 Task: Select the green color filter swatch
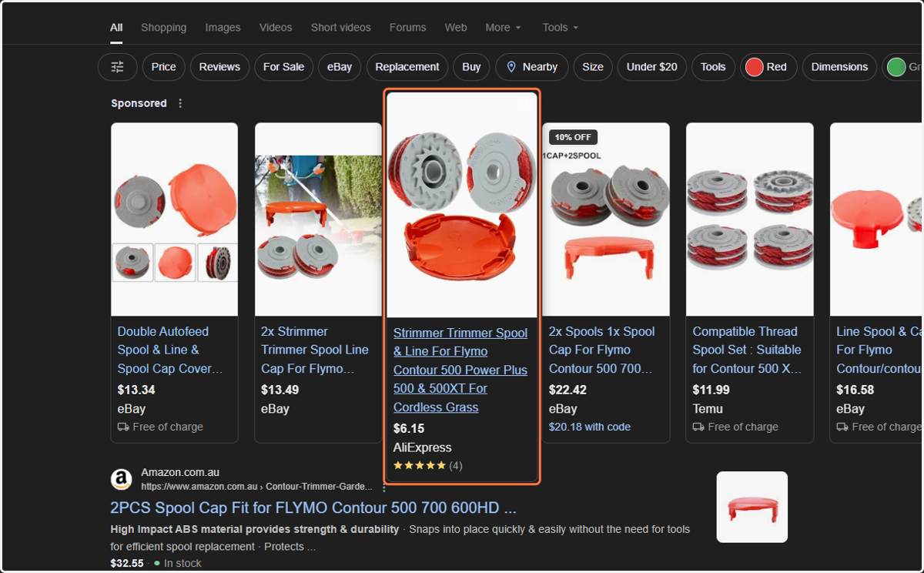(x=896, y=67)
